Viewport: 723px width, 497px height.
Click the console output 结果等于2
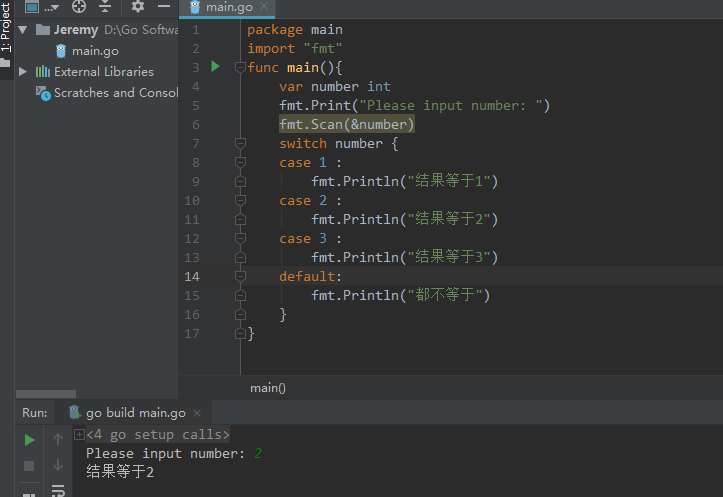[120, 472]
